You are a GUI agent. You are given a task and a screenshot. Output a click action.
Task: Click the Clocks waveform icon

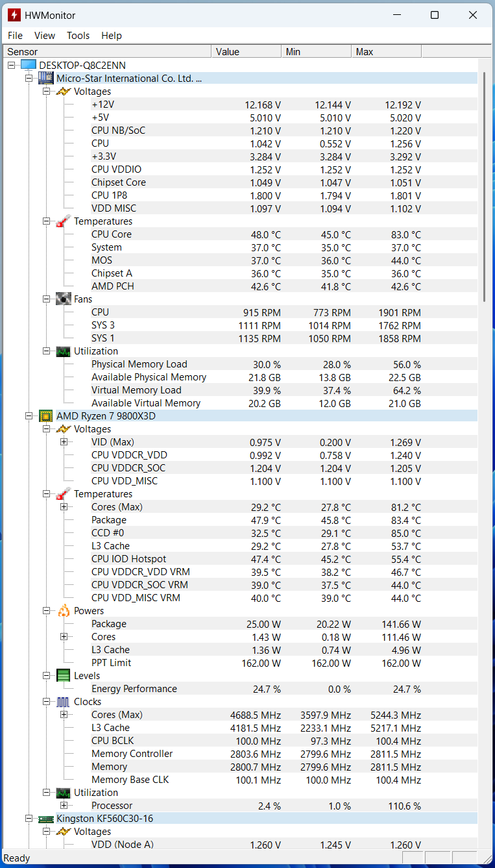pos(64,702)
